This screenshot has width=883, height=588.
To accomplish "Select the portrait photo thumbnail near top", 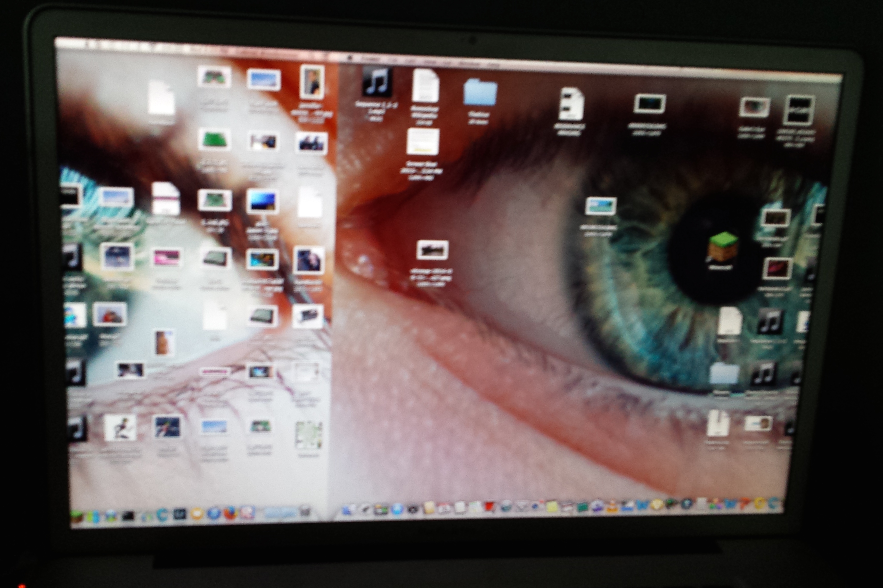I will tap(312, 82).
